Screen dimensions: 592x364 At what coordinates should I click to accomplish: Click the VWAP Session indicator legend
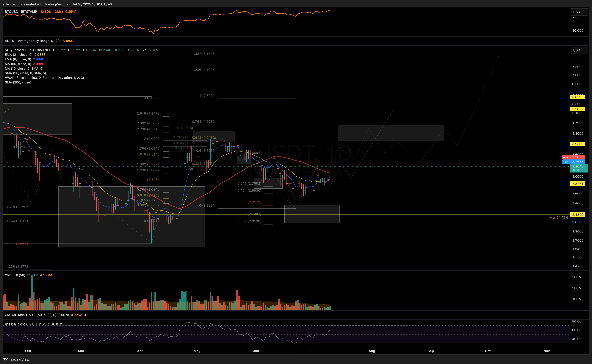(x=44, y=78)
